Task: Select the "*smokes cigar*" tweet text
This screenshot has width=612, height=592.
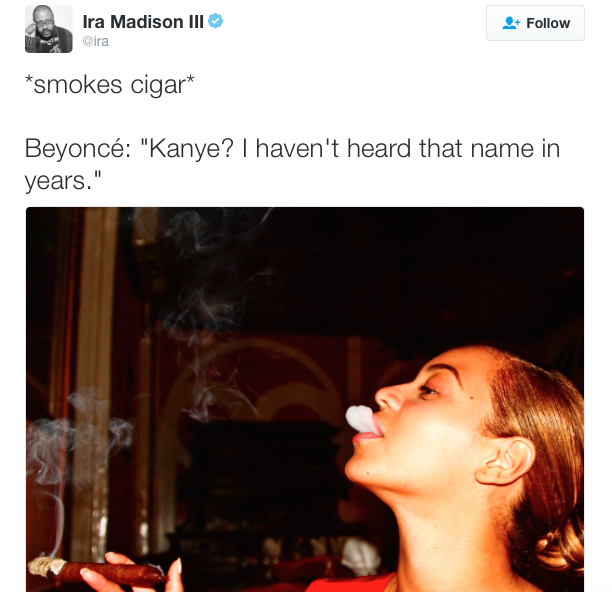Action: [109, 85]
